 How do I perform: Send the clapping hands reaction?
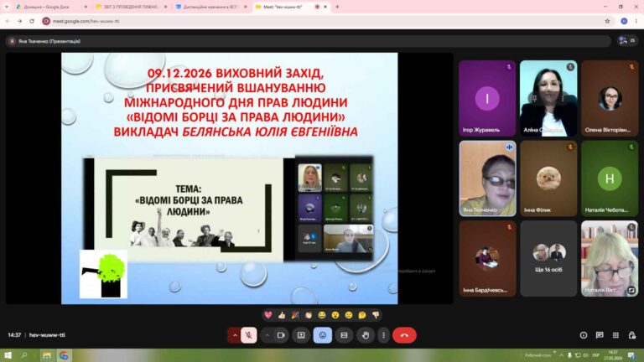point(309,315)
